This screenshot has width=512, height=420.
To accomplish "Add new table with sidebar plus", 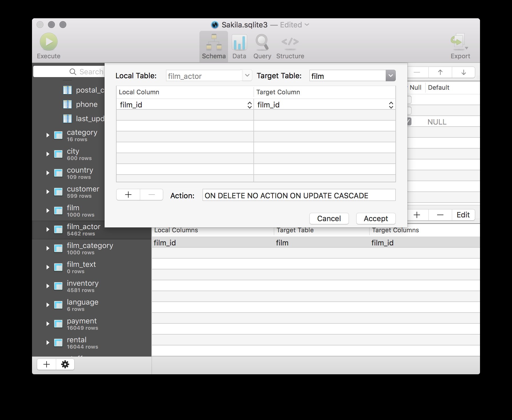I will [46, 364].
